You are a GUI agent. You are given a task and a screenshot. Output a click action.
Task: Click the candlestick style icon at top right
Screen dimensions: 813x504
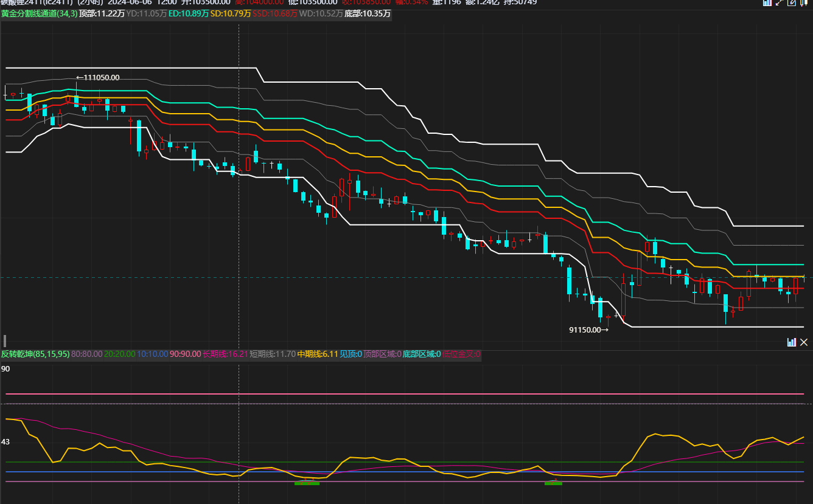pos(804,2)
